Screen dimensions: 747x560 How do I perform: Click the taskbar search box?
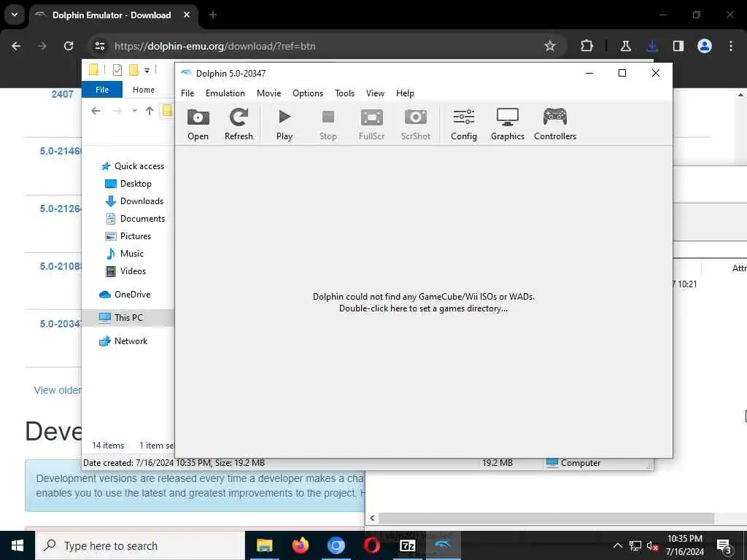click(x=139, y=545)
